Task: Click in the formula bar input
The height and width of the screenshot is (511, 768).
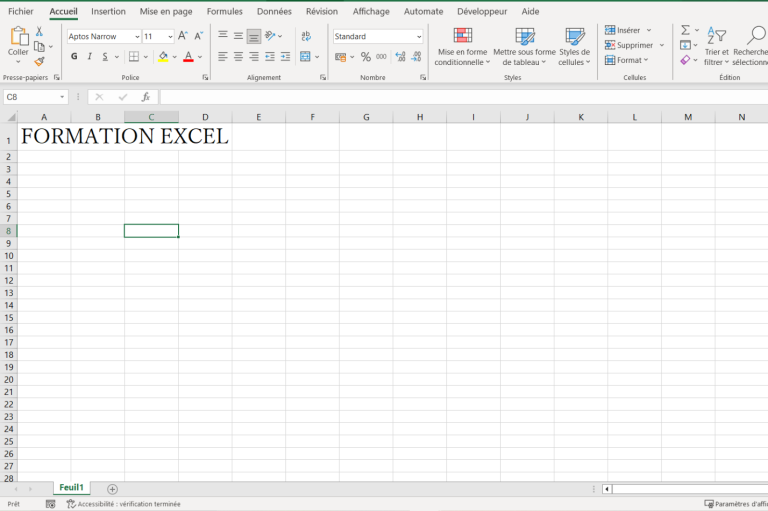Action: (x=464, y=97)
